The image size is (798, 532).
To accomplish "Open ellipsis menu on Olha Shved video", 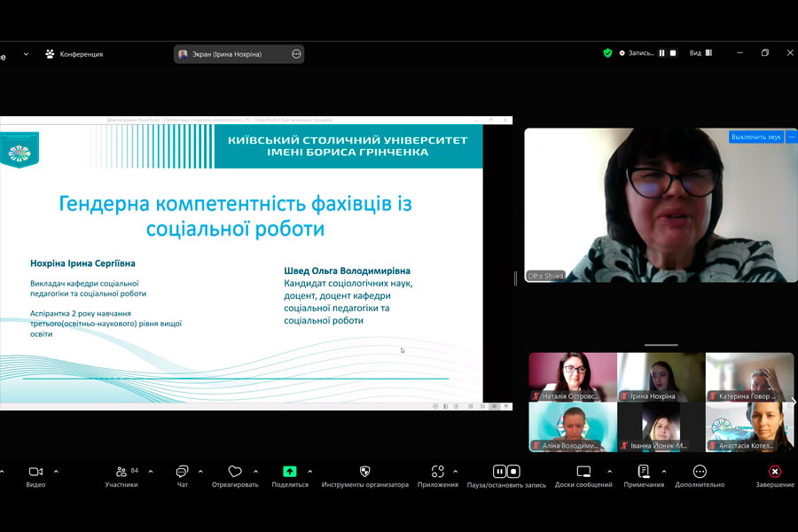I will 792,137.
